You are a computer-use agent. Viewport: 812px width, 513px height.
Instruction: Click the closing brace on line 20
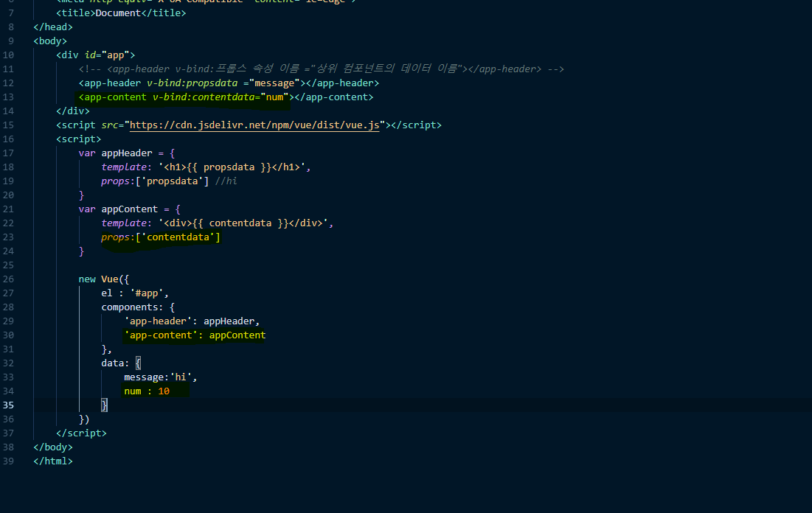click(x=81, y=195)
